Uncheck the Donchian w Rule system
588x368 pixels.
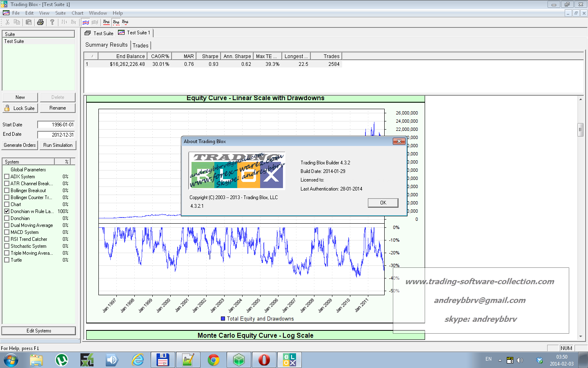(x=7, y=211)
